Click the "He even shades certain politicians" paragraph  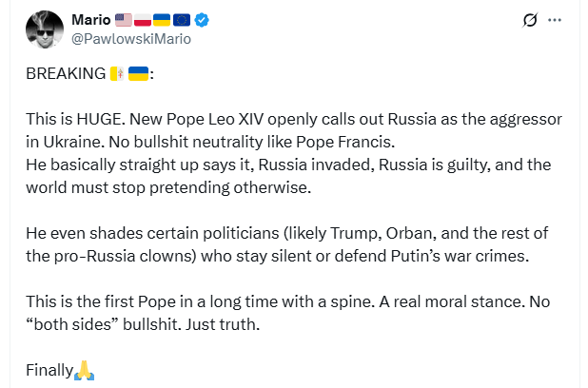[x=287, y=244]
